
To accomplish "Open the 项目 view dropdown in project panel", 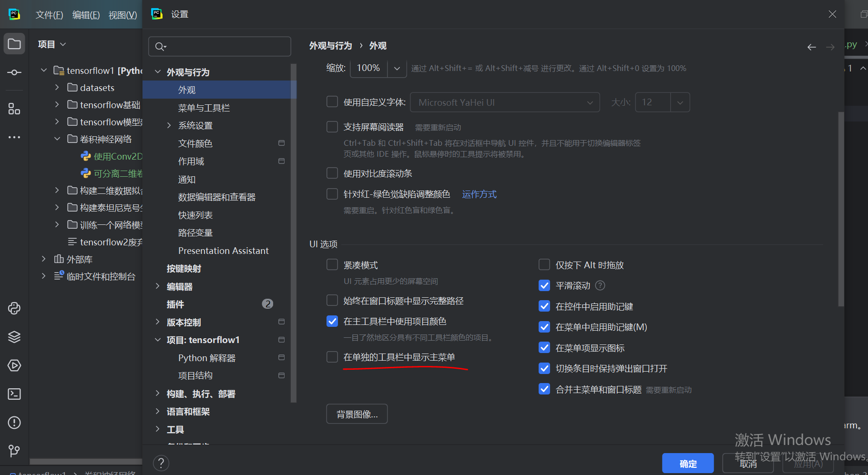I will click(x=52, y=44).
